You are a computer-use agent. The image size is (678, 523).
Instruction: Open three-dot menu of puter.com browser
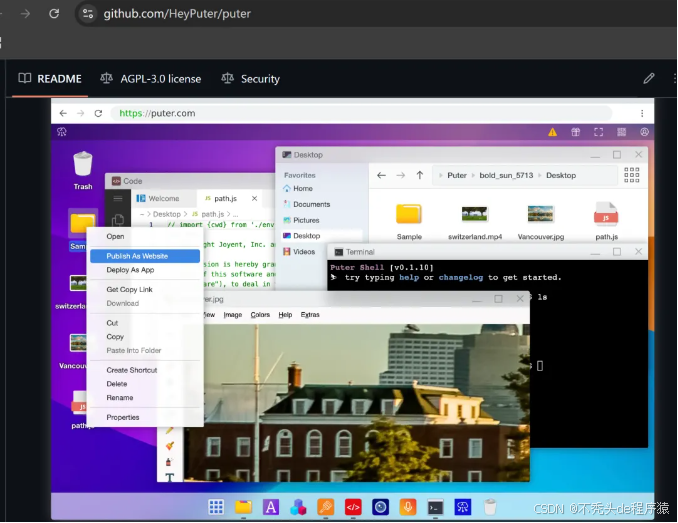pos(642,113)
